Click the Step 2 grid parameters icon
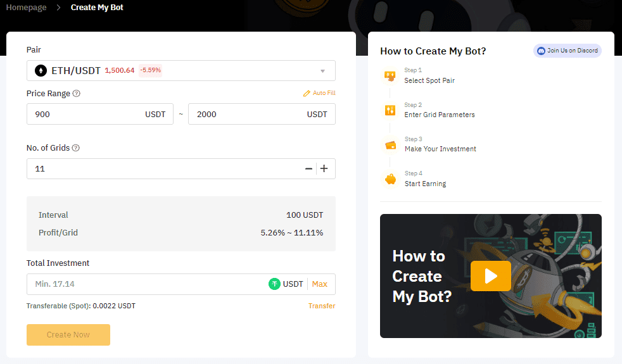The width and height of the screenshot is (622, 364). (390, 110)
